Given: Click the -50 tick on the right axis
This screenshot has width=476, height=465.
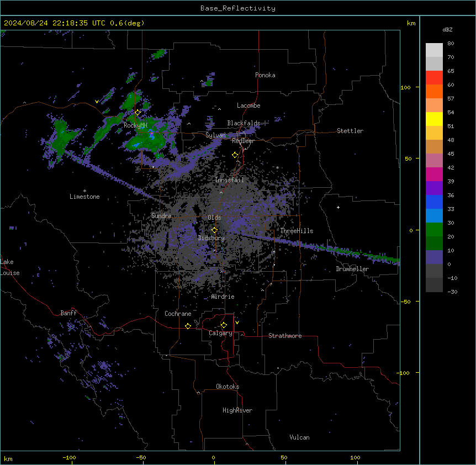Looking at the screenshot, I should point(405,302).
